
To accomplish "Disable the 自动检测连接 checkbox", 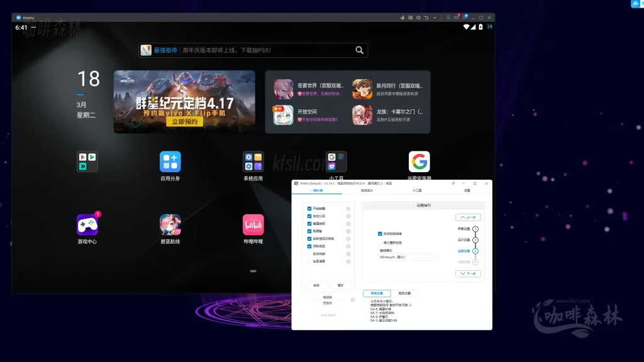I will tap(380, 234).
